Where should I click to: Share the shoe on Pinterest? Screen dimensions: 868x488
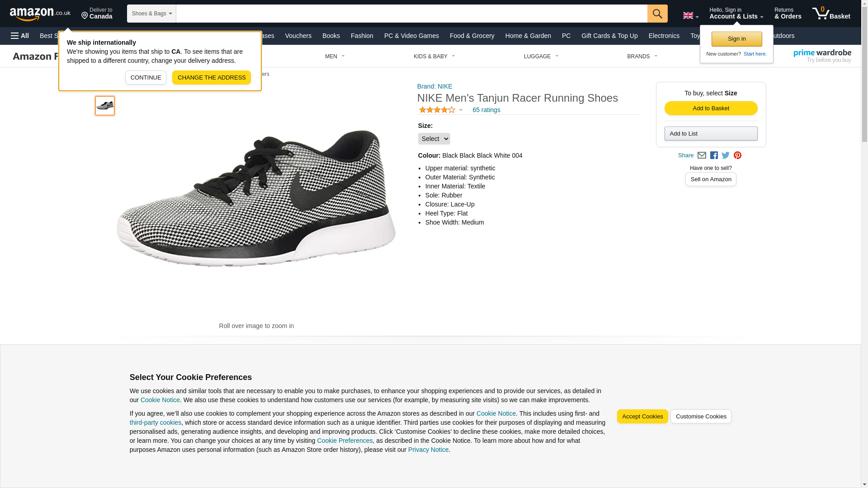click(737, 155)
